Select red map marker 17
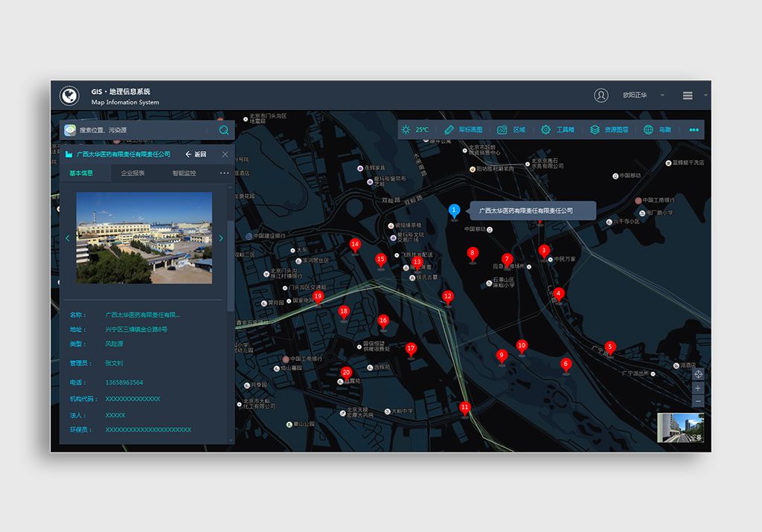This screenshot has width=762, height=532. point(411,349)
